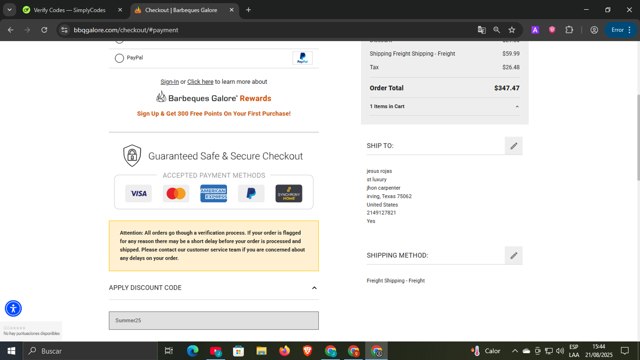Open the Chrome profile menu

pyautogui.click(x=594, y=30)
